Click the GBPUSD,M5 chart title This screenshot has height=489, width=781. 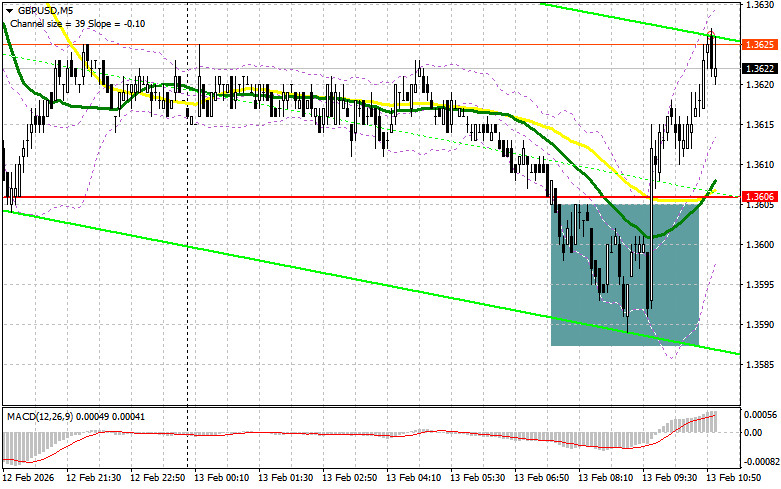38,8
